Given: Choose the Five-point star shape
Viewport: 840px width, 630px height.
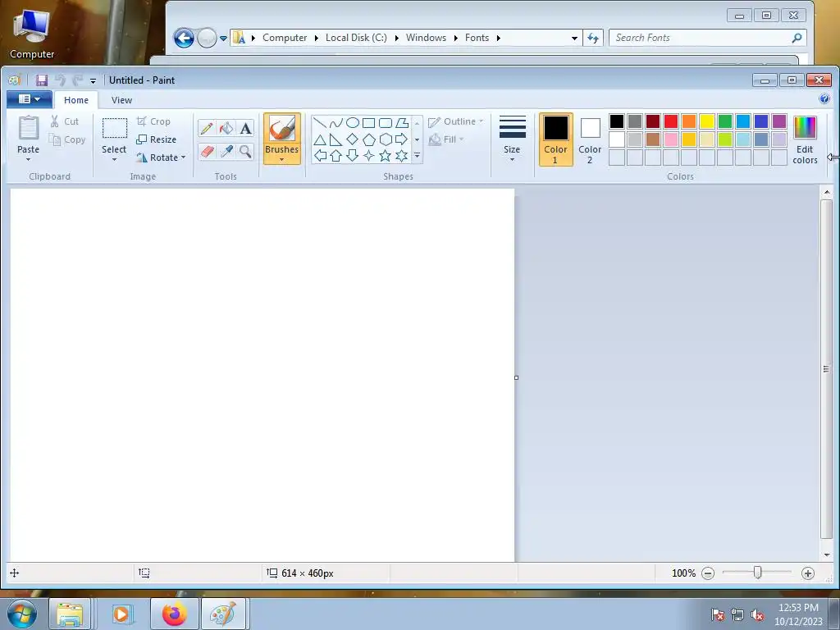Looking at the screenshot, I should [386, 156].
